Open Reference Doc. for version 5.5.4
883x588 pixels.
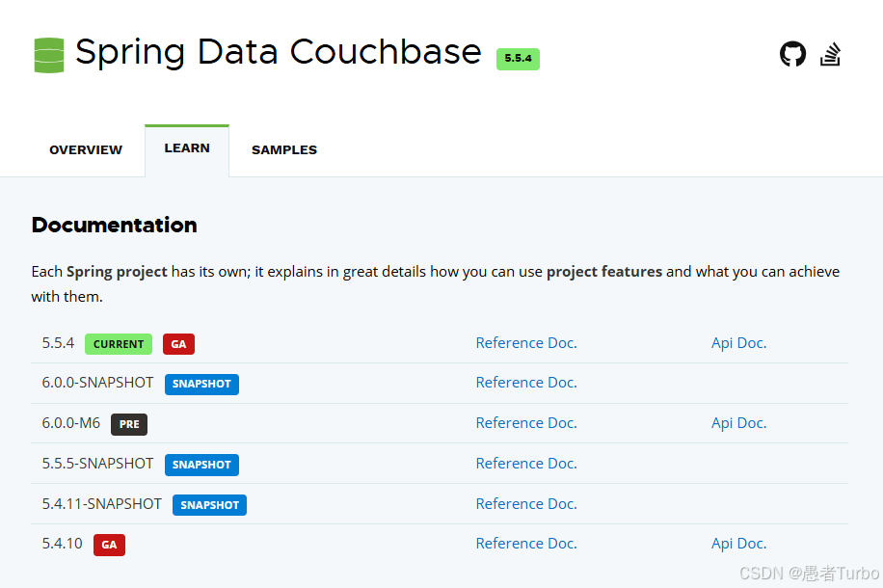526,343
